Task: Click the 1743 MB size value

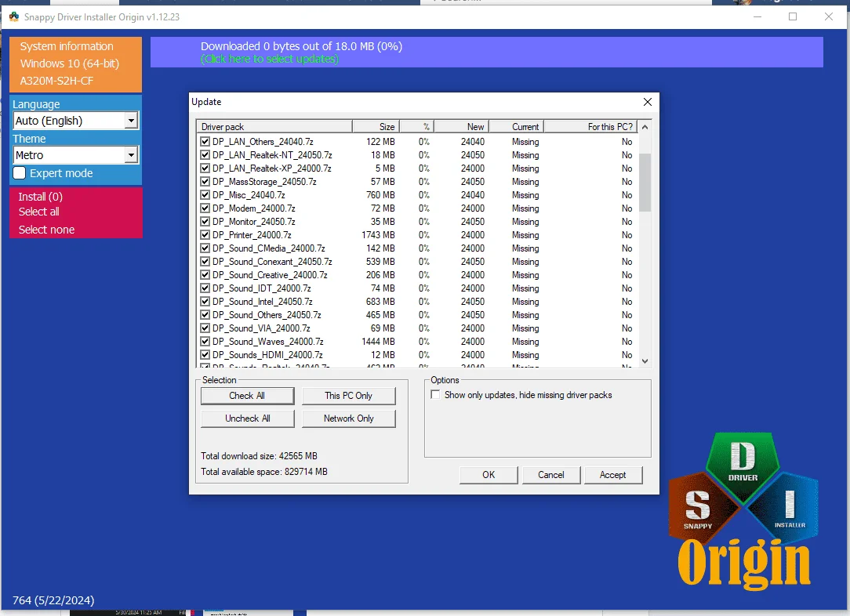Action: 379,235
